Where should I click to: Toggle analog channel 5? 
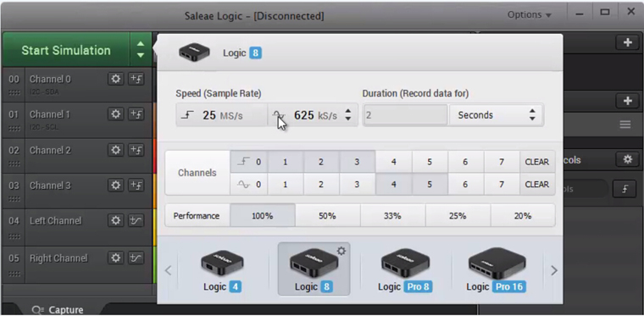430,185
